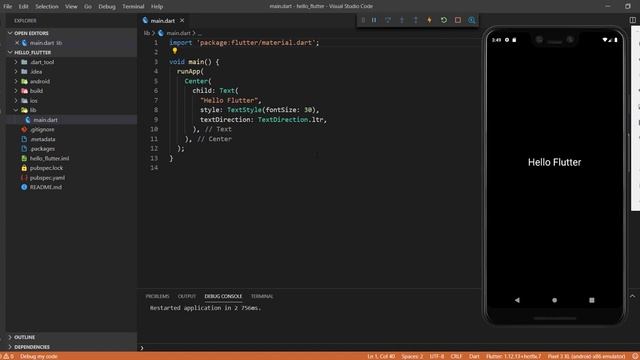Expand the .idea folder
This screenshot has width=640, height=360.
pos(16,72)
